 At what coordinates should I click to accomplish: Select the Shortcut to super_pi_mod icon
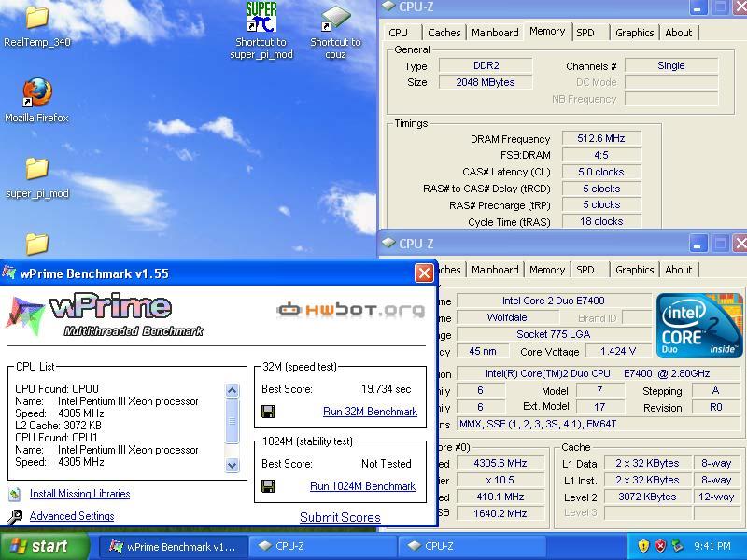point(261,17)
